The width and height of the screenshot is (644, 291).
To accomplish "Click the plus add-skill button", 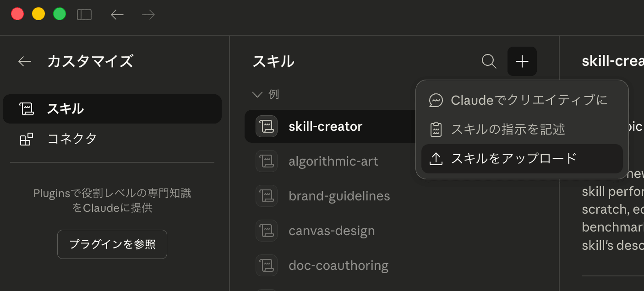I will pos(522,61).
